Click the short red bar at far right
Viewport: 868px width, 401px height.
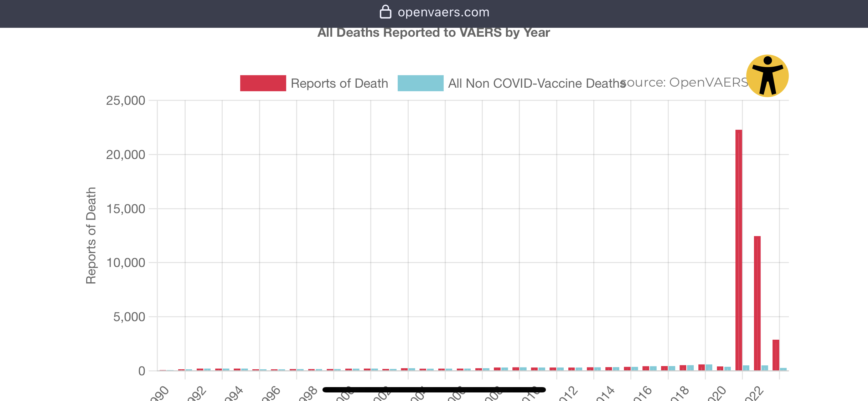click(x=776, y=355)
